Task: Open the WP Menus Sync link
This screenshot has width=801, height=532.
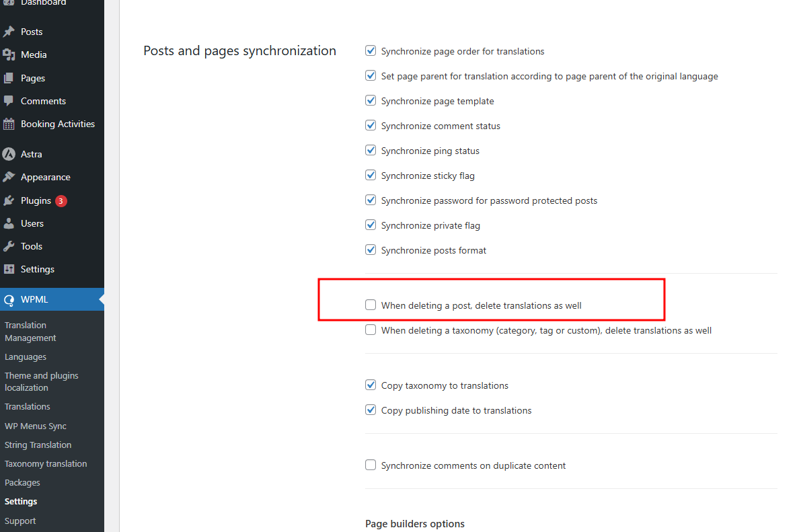Action: coord(35,426)
